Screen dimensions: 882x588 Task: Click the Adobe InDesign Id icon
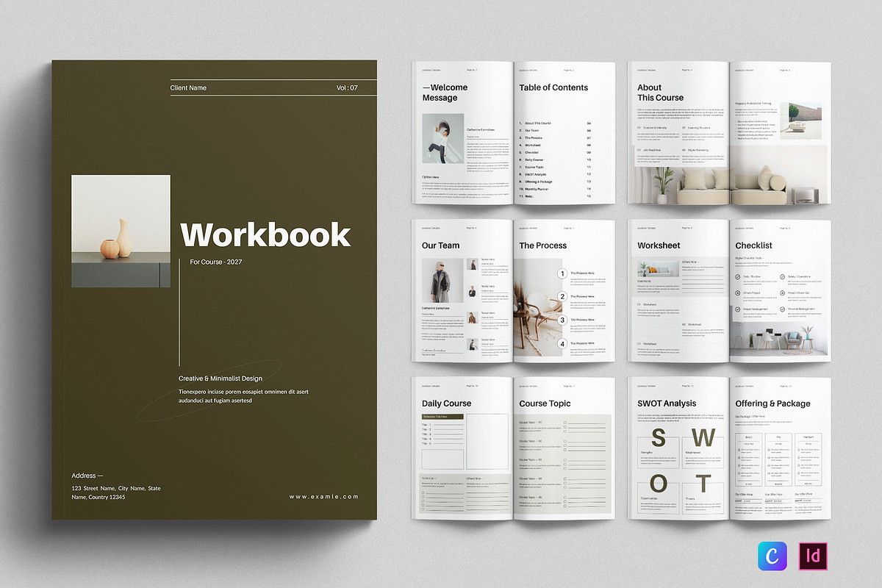812,556
